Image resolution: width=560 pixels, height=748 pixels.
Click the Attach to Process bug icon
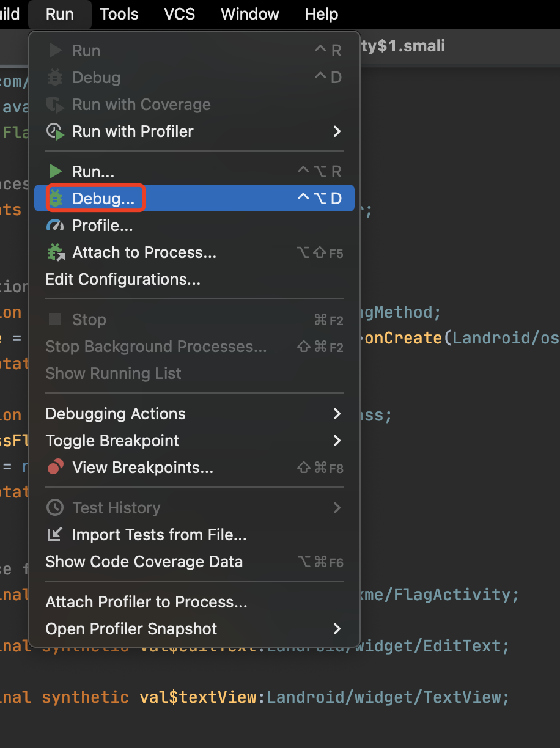[56, 252]
